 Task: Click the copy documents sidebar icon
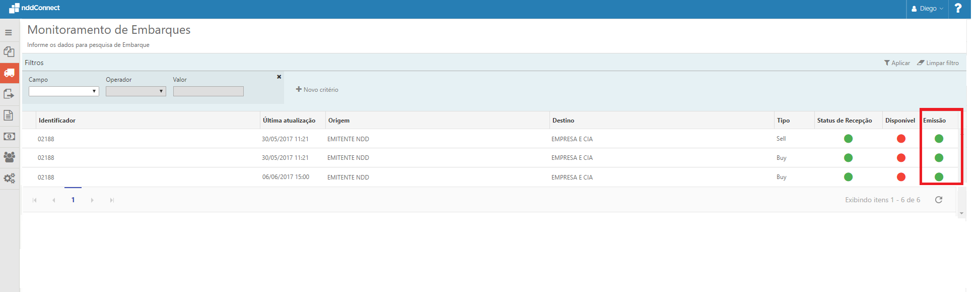[9, 51]
